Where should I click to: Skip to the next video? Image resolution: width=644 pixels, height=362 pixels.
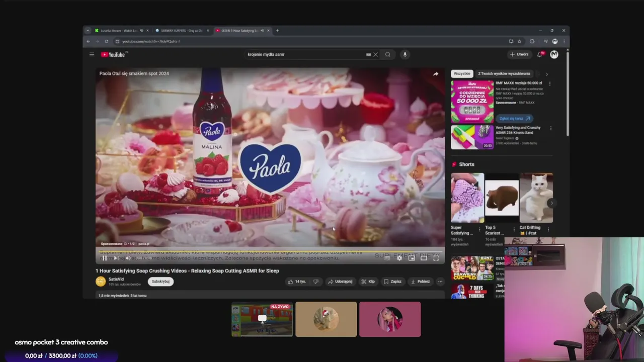pyautogui.click(x=116, y=258)
